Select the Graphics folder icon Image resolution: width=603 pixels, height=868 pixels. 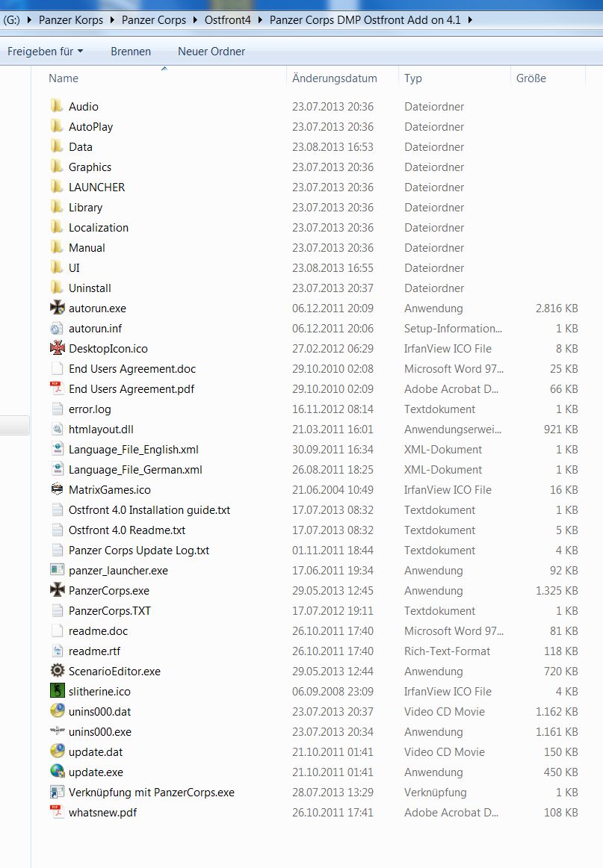coord(57,166)
